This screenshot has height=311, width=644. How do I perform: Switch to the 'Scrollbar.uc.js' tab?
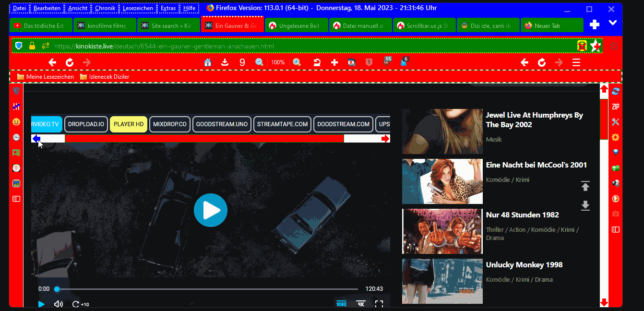tap(424, 25)
